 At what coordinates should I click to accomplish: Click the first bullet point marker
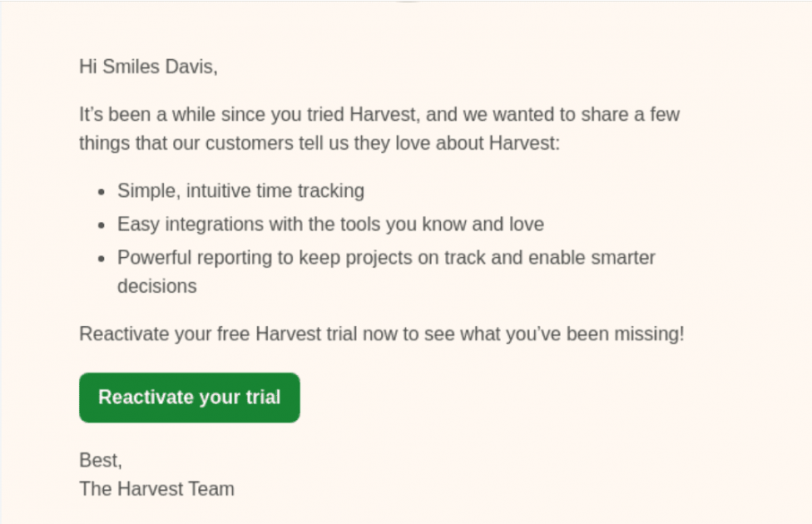tap(101, 192)
